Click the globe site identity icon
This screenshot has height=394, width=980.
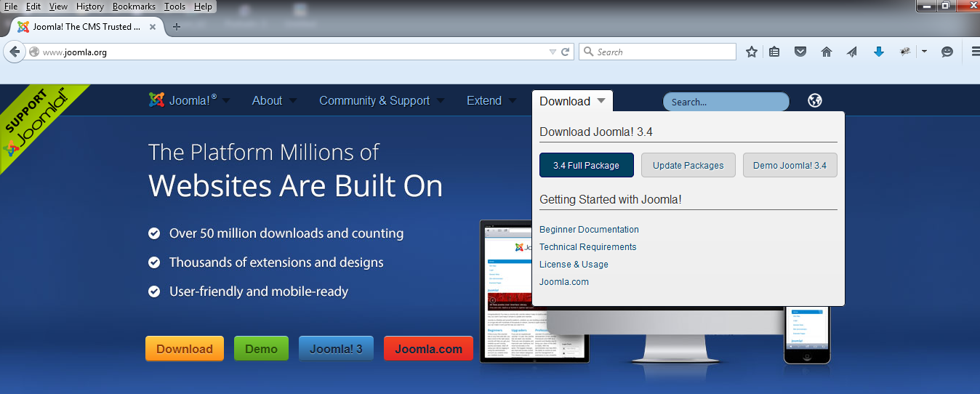click(x=33, y=52)
